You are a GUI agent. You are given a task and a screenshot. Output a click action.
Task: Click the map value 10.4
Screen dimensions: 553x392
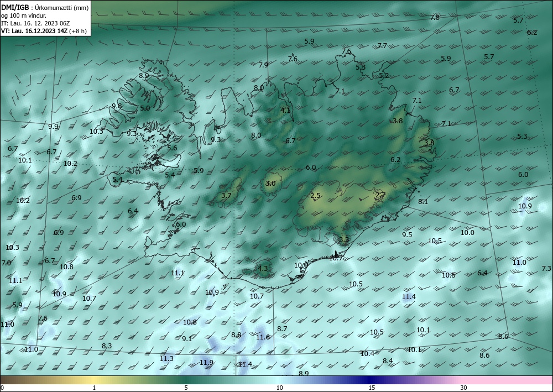(367, 354)
